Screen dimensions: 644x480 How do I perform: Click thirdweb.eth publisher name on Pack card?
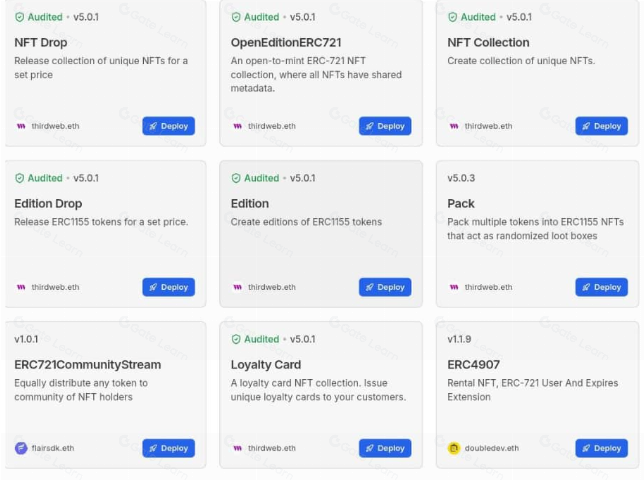tap(488, 287)
